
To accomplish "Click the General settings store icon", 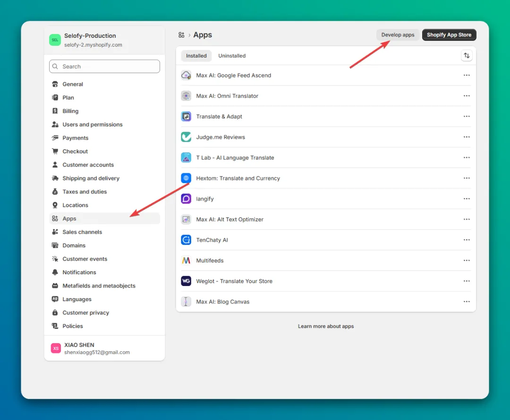I will point(55,84).
